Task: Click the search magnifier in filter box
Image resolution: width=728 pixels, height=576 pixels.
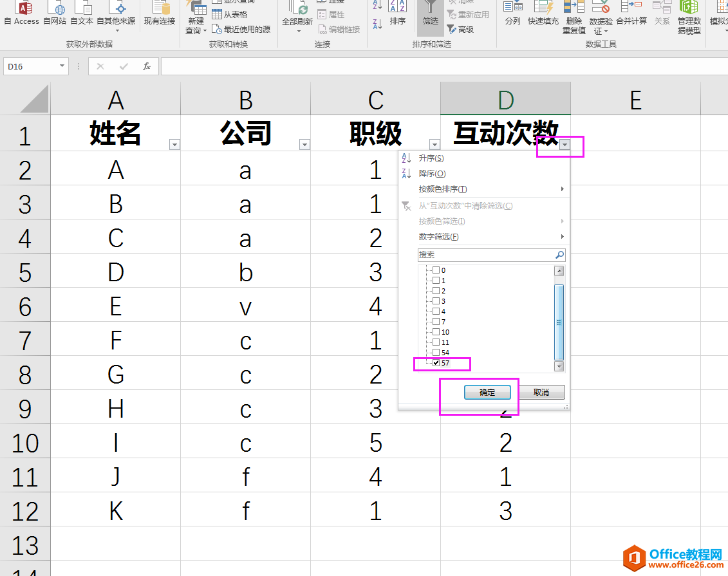Action: pos(559,255)
